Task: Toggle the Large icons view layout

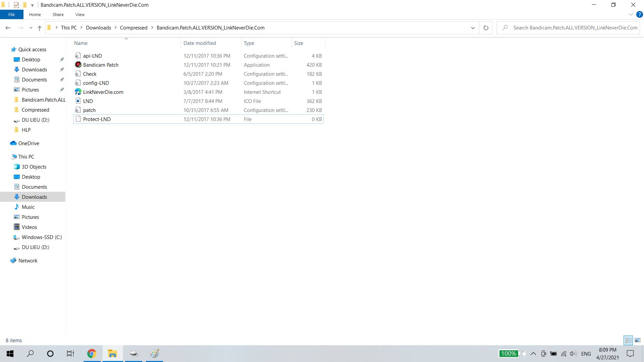Action: tap(638, 340)
